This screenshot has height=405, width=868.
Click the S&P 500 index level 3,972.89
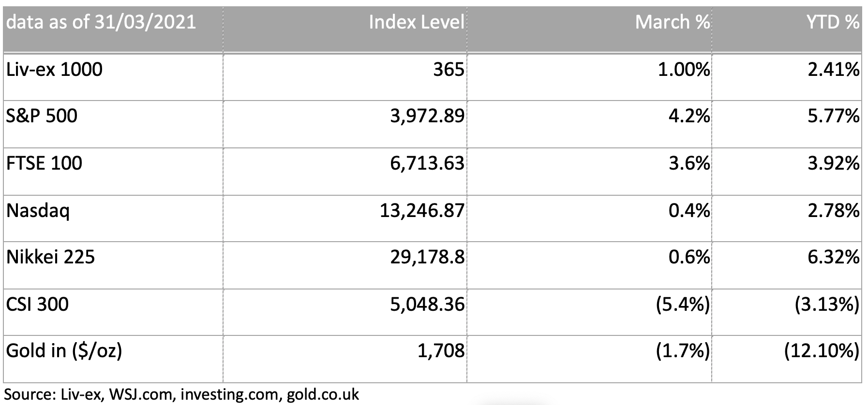(x=427, y=116)
